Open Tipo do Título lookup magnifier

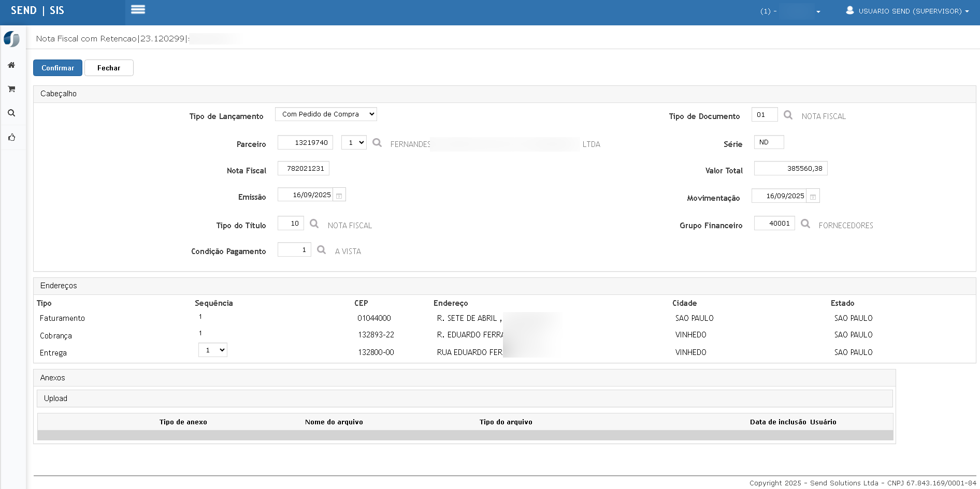[314, 224]
